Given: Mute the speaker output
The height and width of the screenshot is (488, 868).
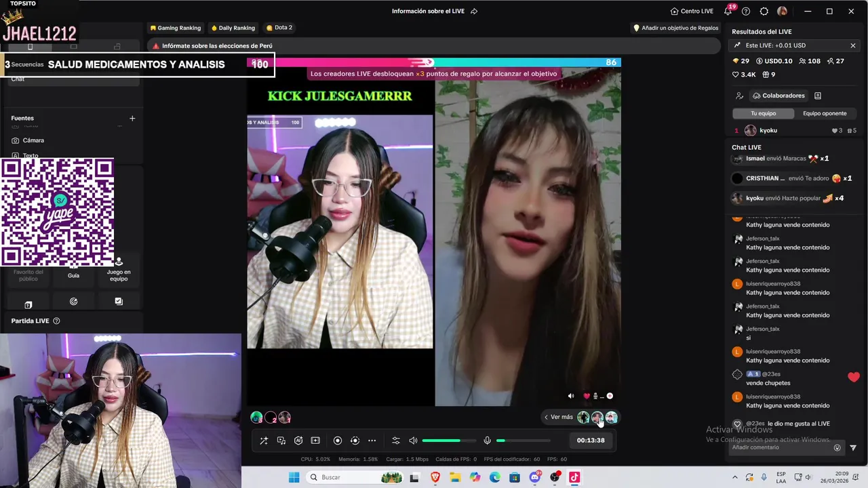Looking at the screenshot, I should pyautogui.click(x=413, y=441).
